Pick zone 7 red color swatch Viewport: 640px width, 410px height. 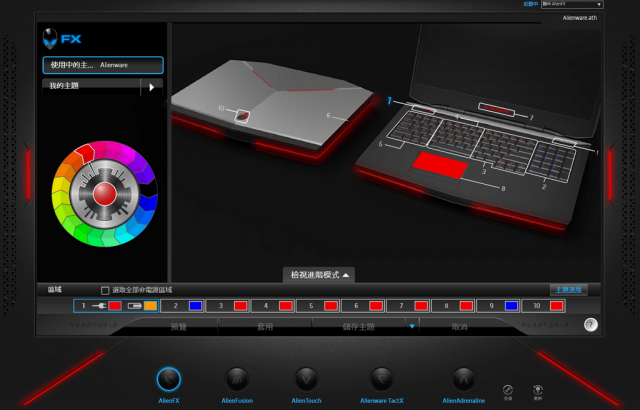[421, 306]
